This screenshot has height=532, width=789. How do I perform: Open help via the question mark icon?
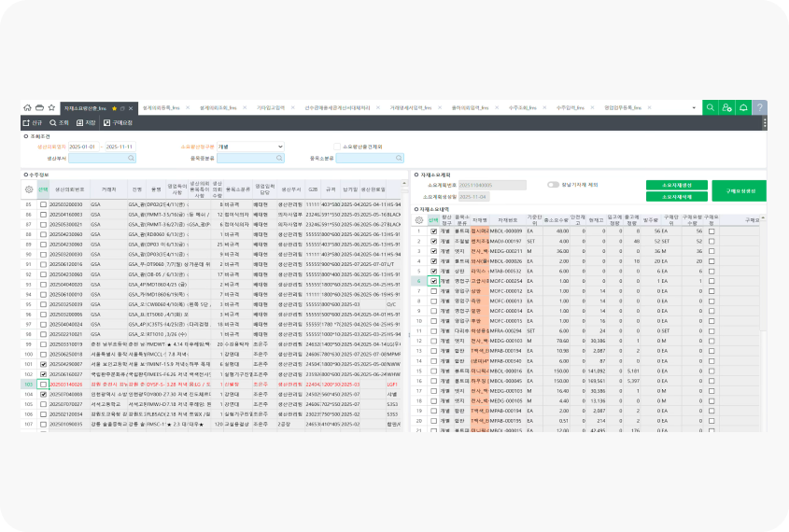759,108
